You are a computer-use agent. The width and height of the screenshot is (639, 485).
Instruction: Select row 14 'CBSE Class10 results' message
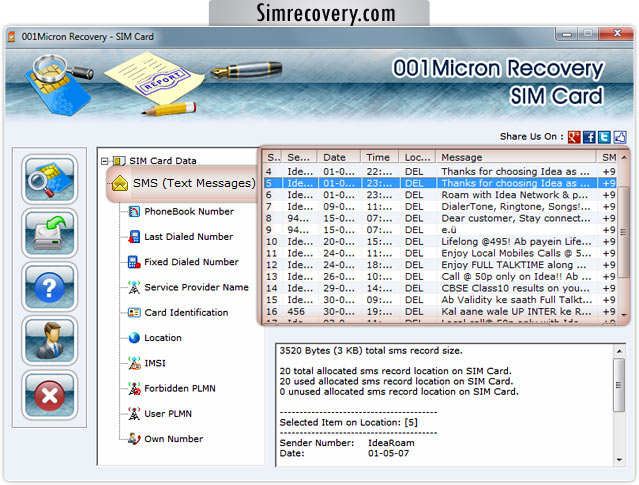click(x=440, y=288)
